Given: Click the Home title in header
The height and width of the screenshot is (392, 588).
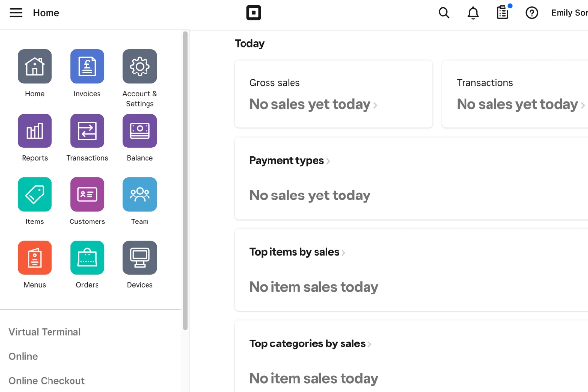Looking at the screenshot, I should point(46,13).
